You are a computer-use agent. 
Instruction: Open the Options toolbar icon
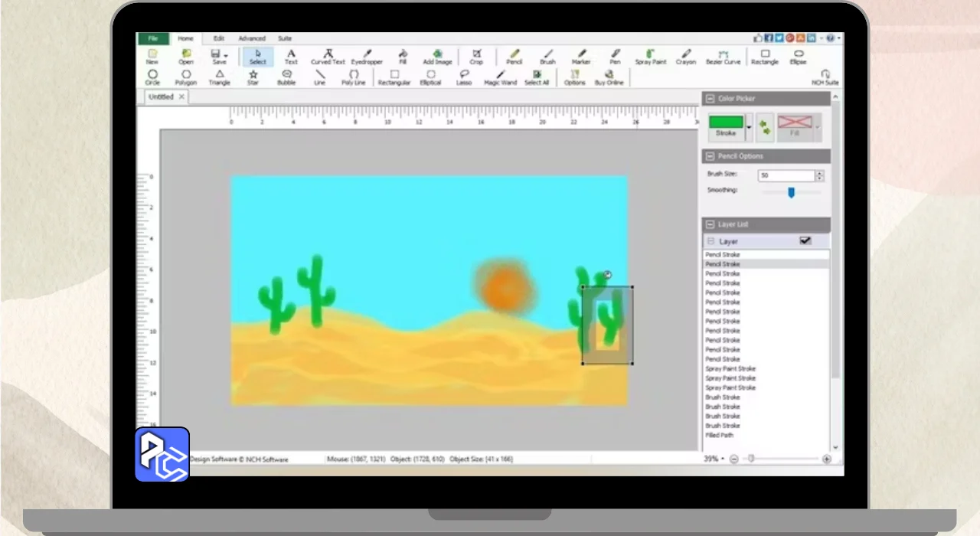575,77
